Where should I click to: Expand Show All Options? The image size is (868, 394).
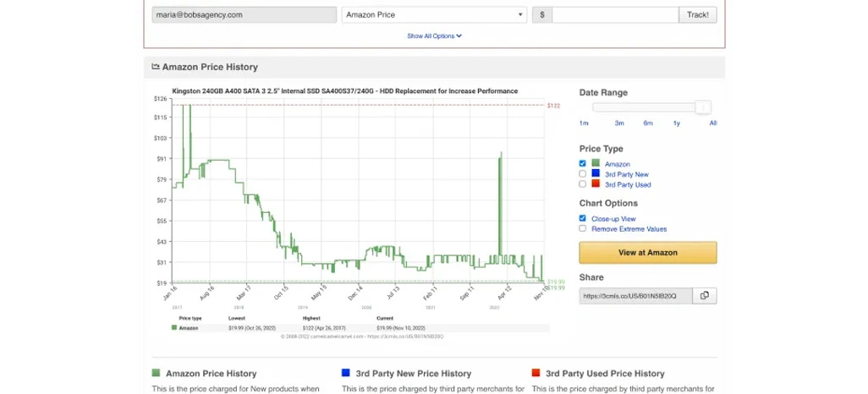point(434,36)
